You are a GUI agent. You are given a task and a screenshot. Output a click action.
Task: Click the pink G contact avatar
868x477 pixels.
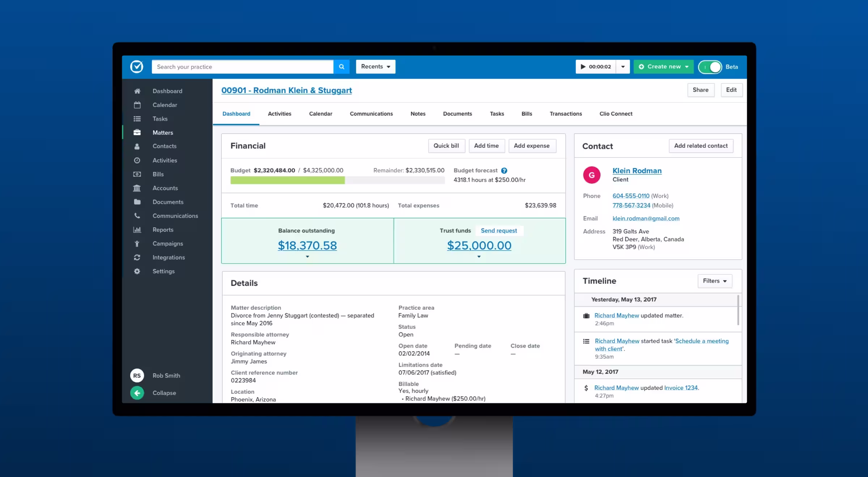click(x=592, y=175)
